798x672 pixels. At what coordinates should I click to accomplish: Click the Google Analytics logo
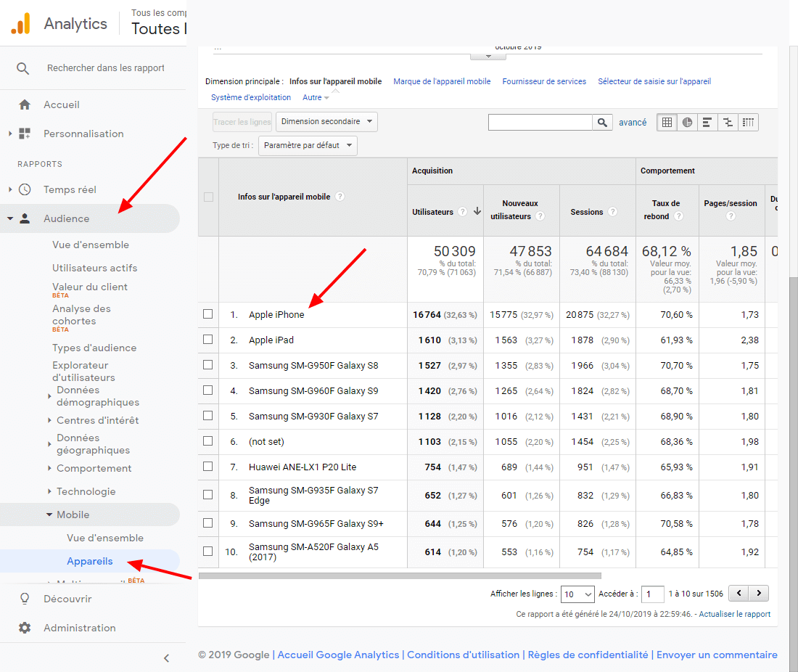[21, 23]
